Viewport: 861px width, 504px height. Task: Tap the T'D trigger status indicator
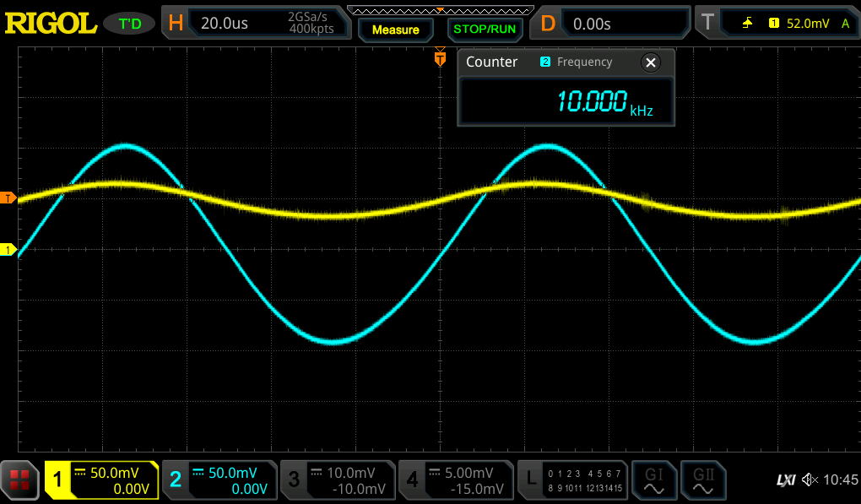pyautogui.click(x=130, y=24)
